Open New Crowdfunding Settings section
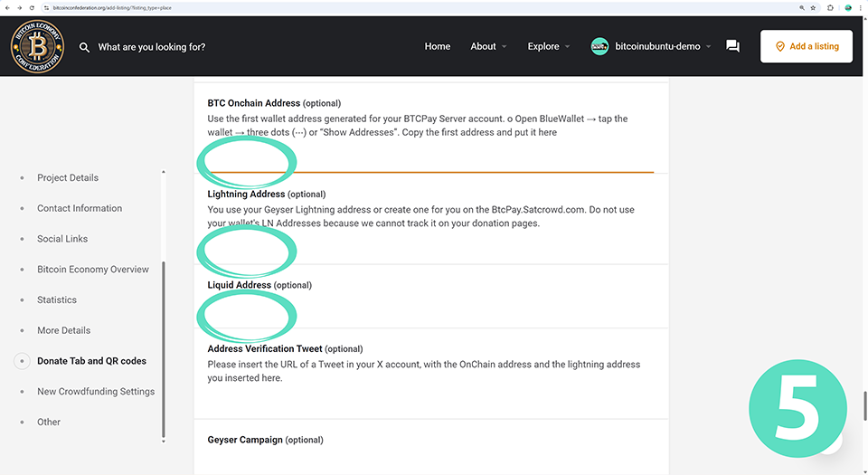 point(96,392)
